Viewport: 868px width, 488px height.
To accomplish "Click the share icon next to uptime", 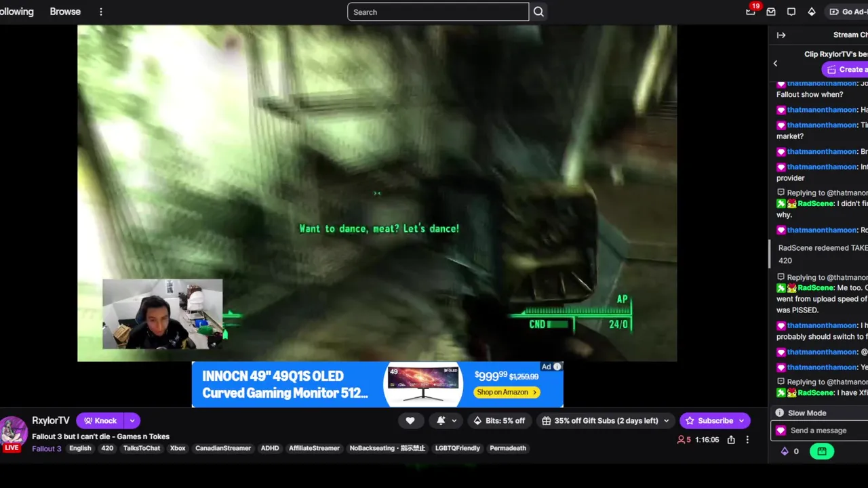I will coord(731,440).
